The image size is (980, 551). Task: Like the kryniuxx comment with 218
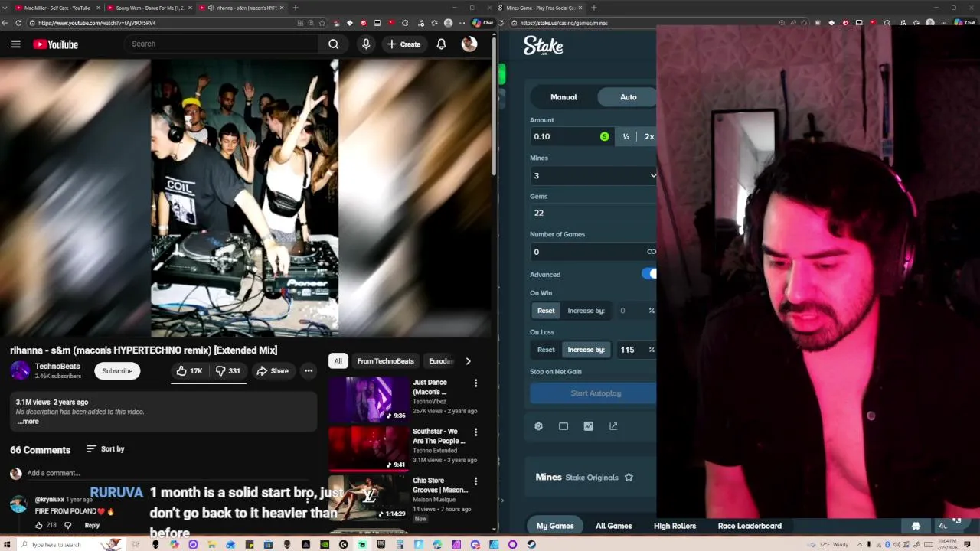point(39,525)
